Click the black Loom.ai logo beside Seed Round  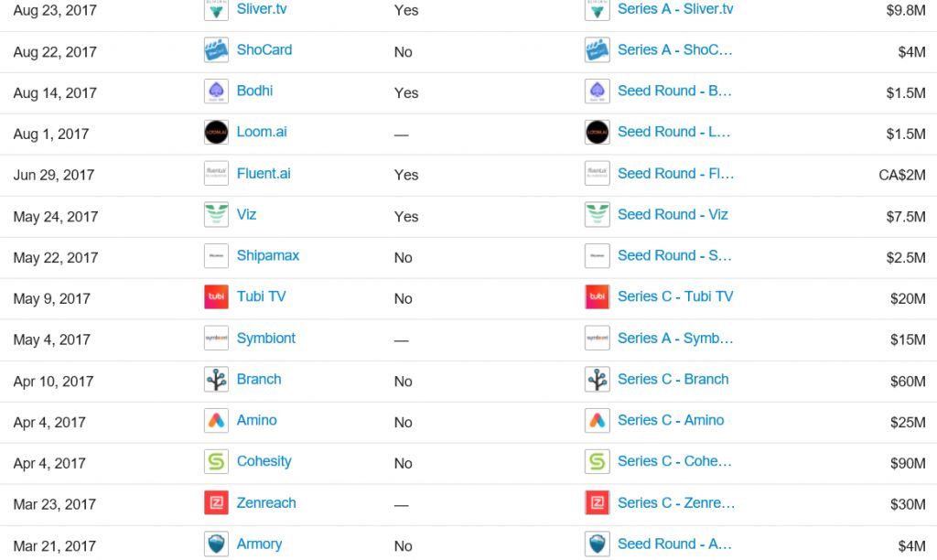point(597,133)
